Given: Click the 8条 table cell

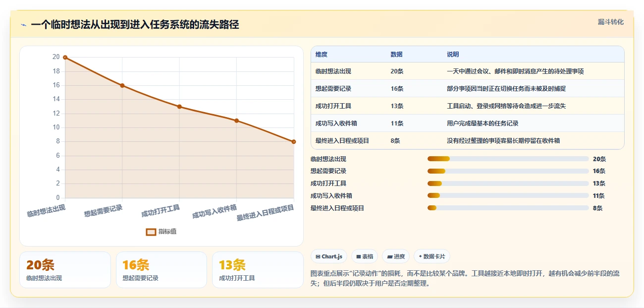Looking at the screenshot, I should point(395,141).
